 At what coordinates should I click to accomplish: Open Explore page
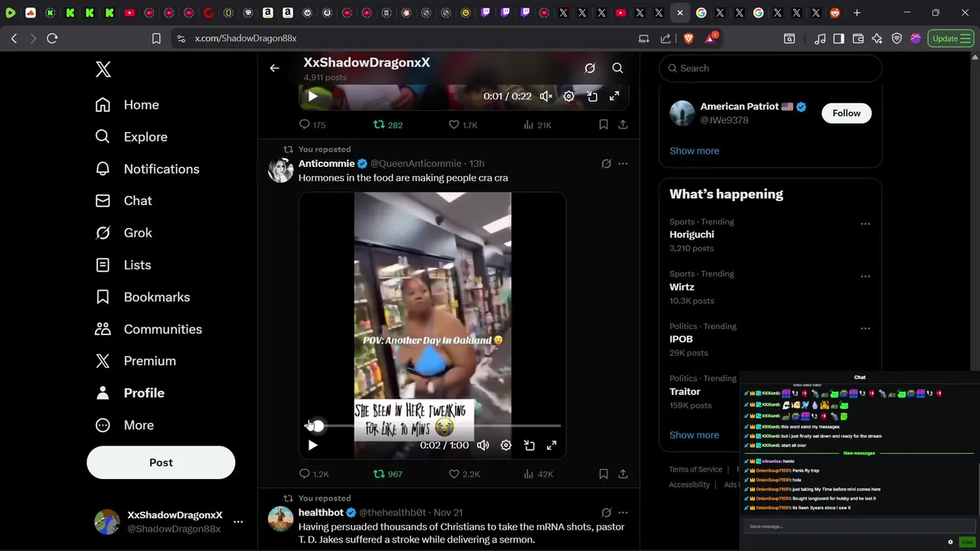pos(131,137)
